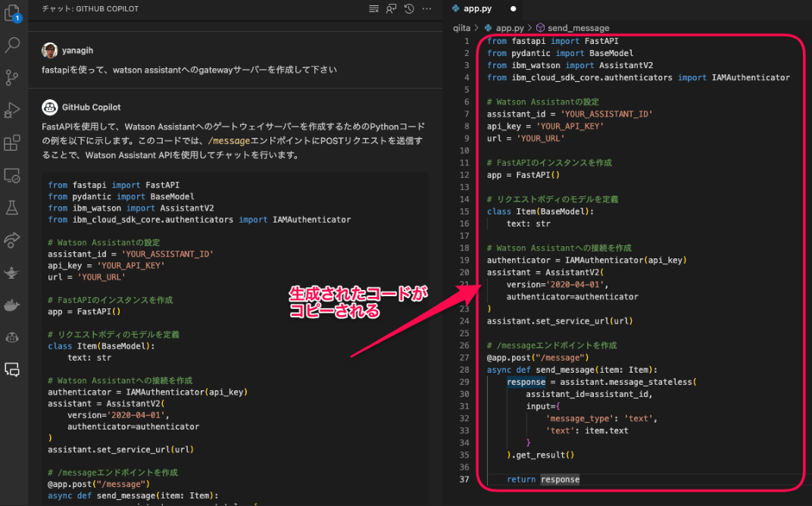Image resolution: width=812 pixels, height=506 pixels.
Task: Open the Chat view in activity bar
Action: [x=12, y=370]
